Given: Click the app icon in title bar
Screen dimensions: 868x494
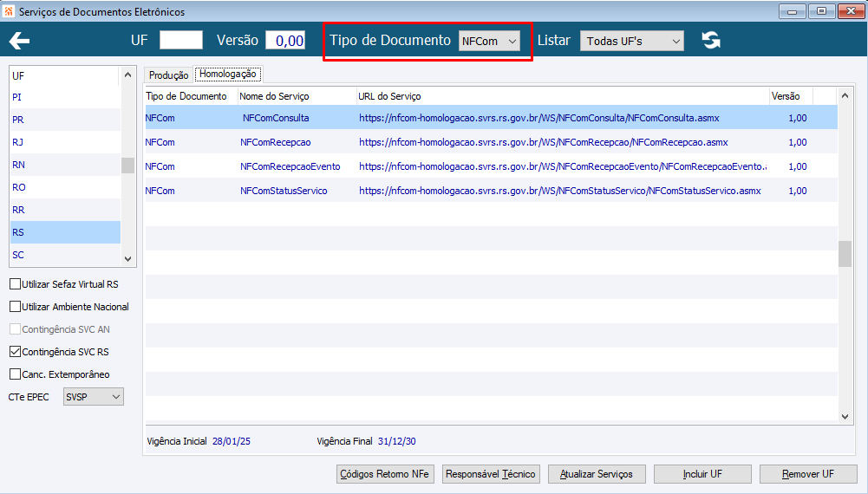Looking at the screenshot, I should click(x=9, y=11).
